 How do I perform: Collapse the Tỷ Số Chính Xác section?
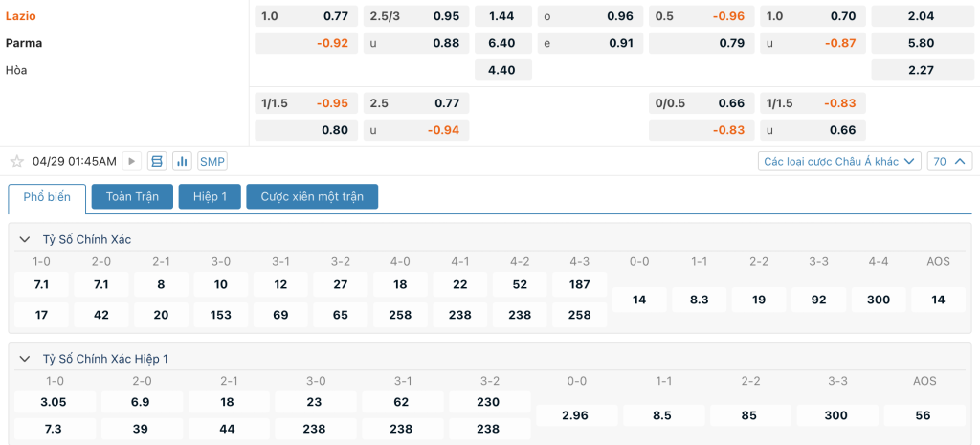(25, 239)
